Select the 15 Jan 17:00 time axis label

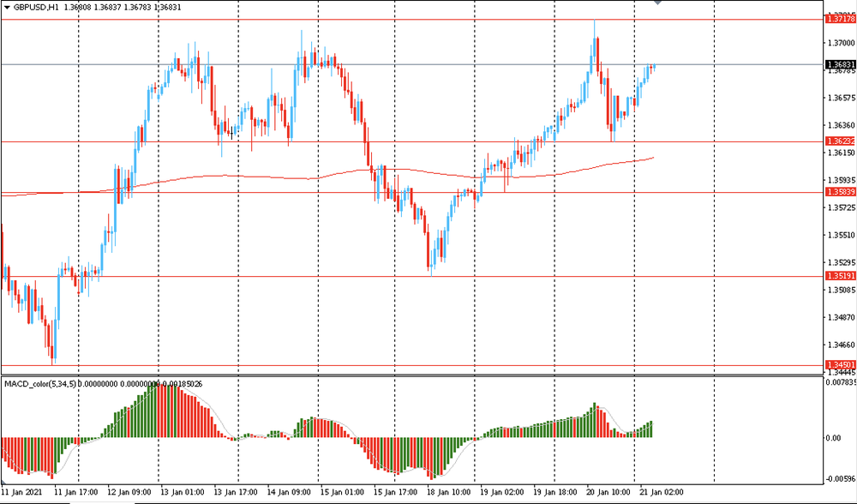click(394, 493)
